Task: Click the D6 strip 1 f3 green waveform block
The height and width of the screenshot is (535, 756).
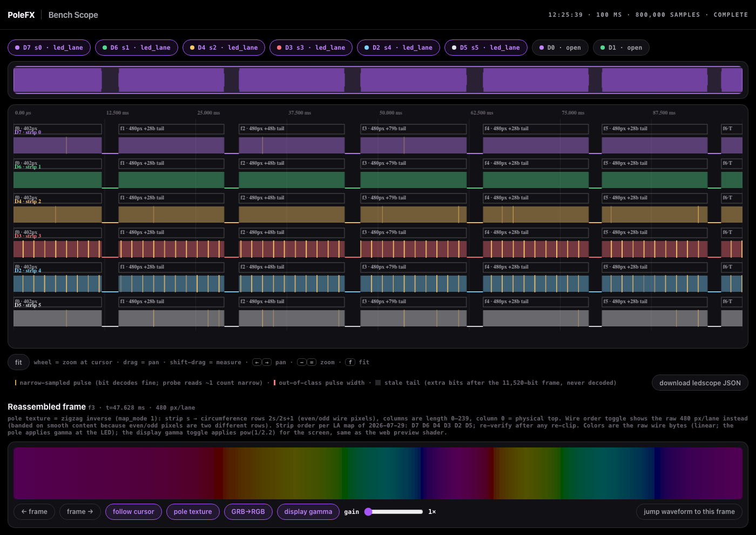Action: pos(413,180)
